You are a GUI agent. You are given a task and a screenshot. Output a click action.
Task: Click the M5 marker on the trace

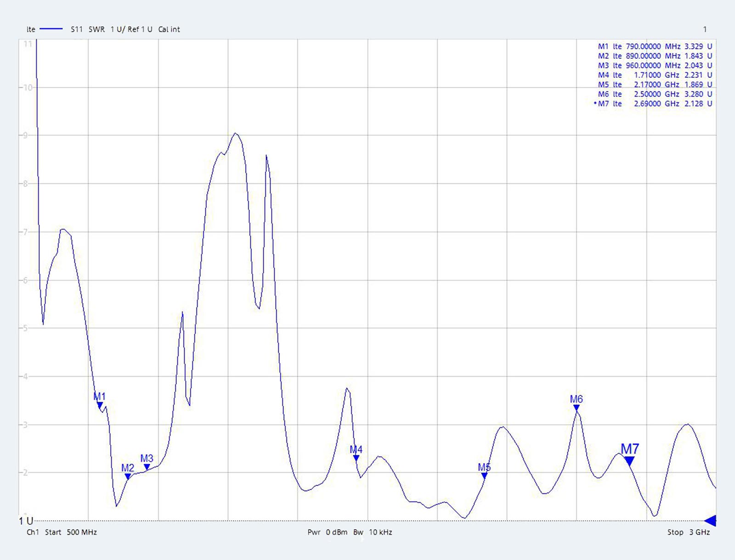point(484,476)
